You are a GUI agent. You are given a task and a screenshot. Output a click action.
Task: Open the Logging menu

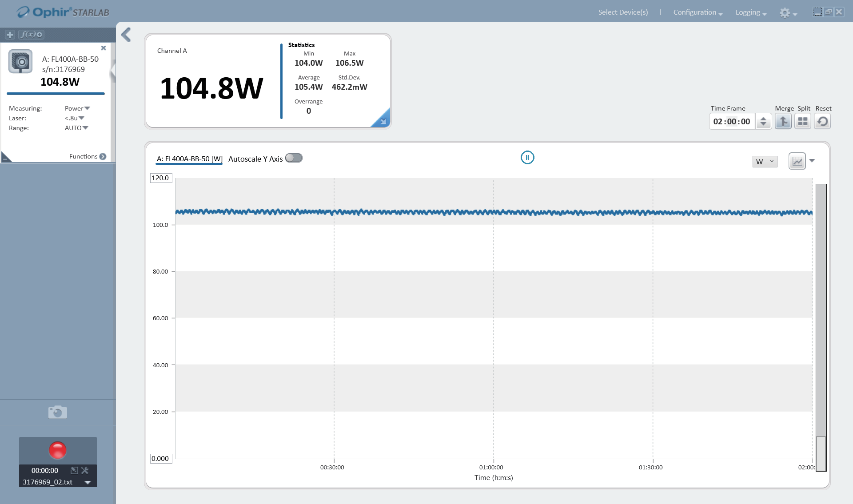pyautogui.click(x=751, y=12)
